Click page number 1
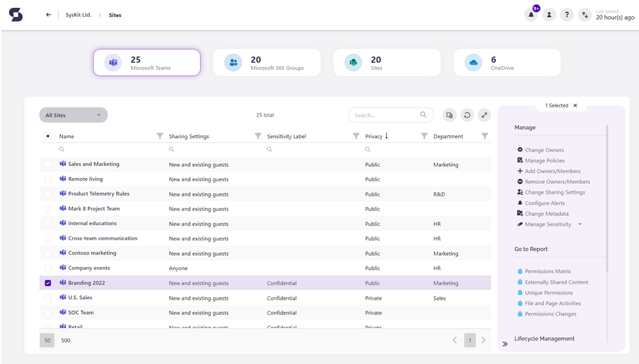Viewport: 639px width, 364px height. pos(470,340)
